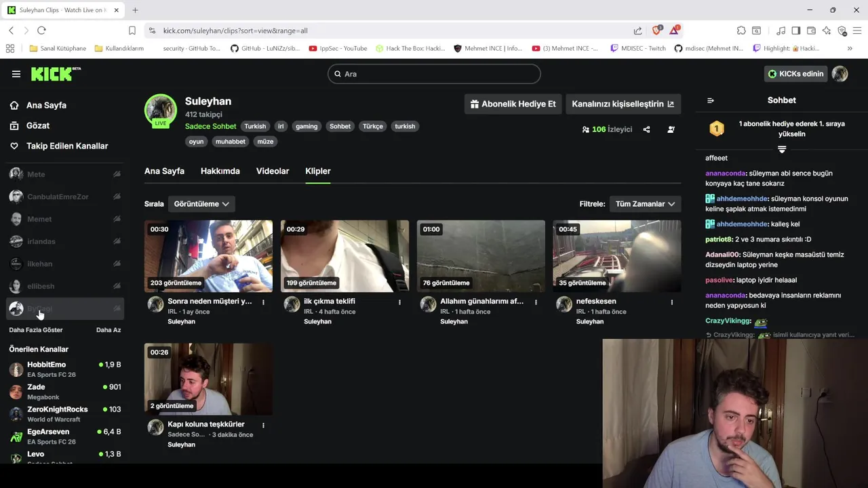Image resolution: width=868 pixels, height=488 pixels.
Task: Open options menu for İlk çıkma teklifi clip
Action: 399,302
